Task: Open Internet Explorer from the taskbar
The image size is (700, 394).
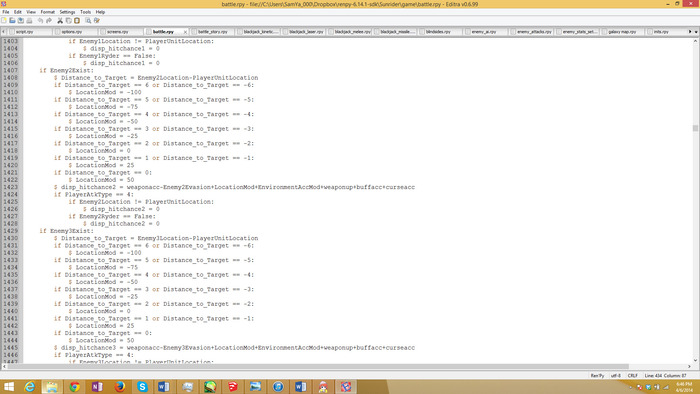Action: click(29, 387)
